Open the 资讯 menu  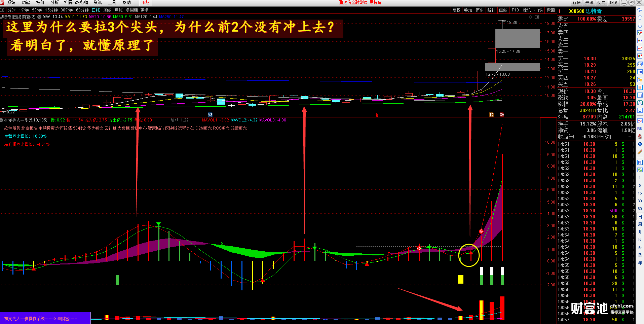(98, 2)
